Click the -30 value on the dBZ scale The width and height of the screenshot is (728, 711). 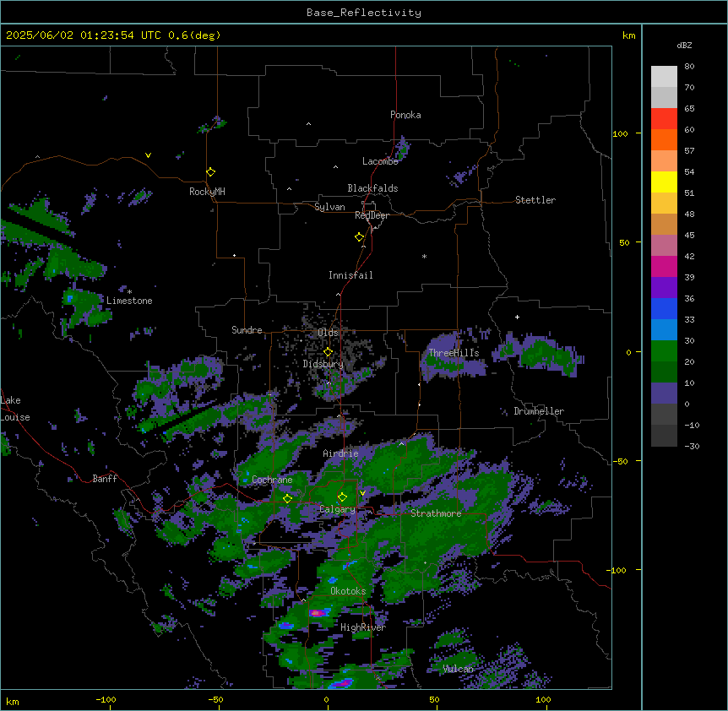[692, 446]
